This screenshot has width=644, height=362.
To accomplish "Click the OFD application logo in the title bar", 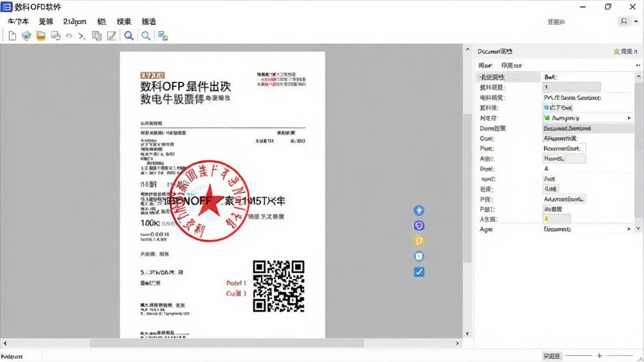I will 6,7.
